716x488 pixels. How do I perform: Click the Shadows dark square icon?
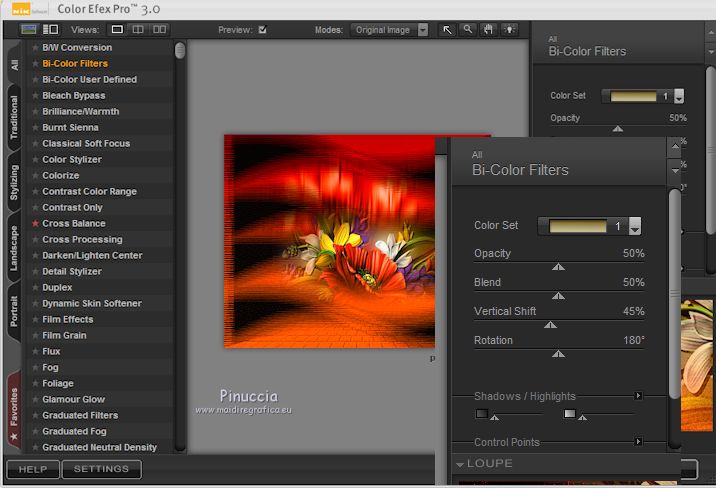tap(482, 414)
